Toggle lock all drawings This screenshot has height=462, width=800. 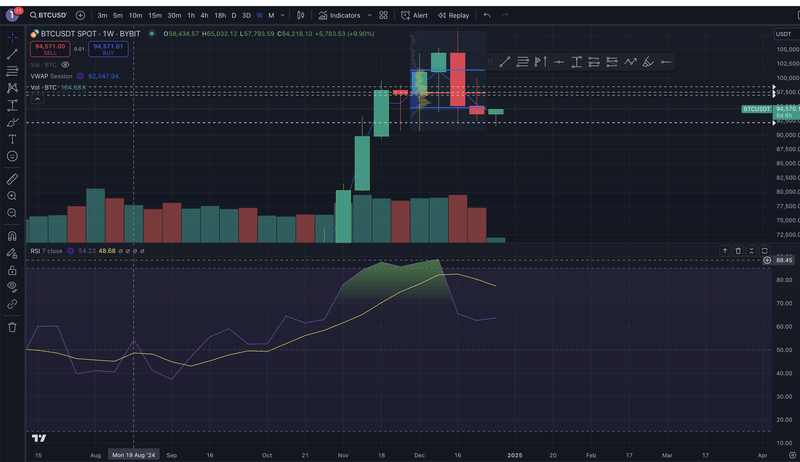[x=12, y=270]
